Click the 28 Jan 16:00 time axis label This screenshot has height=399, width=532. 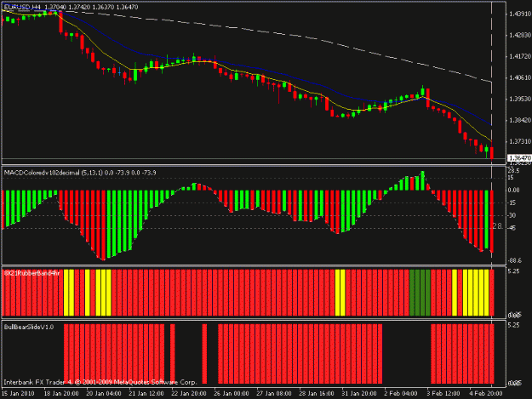[317, 394]
